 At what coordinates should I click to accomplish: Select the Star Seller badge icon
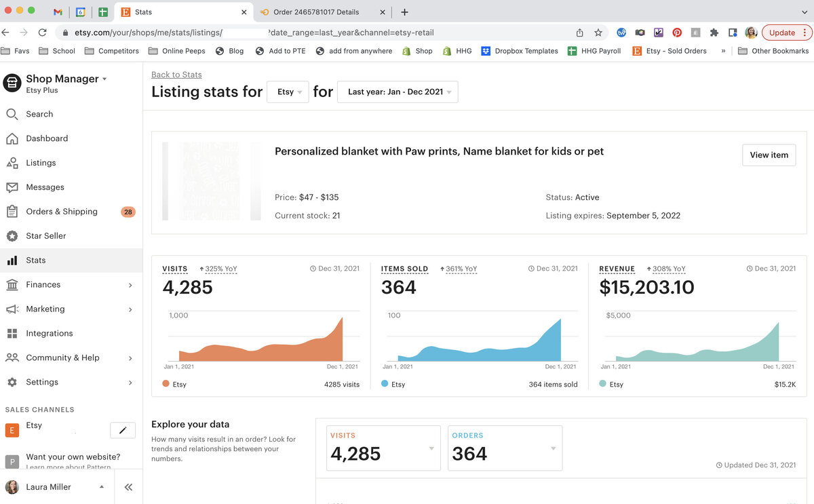click(x=12, y=236)
